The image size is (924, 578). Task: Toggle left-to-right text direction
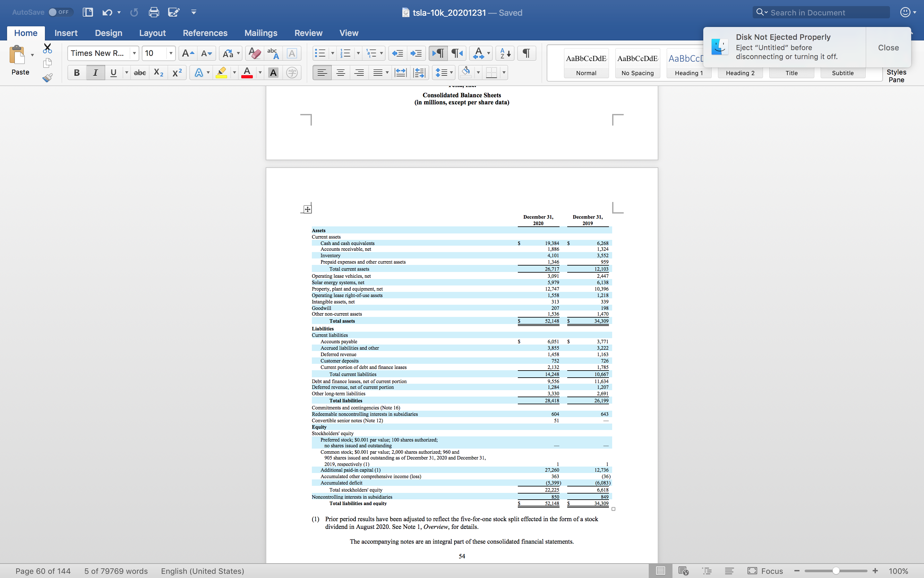tap(438, 53)
